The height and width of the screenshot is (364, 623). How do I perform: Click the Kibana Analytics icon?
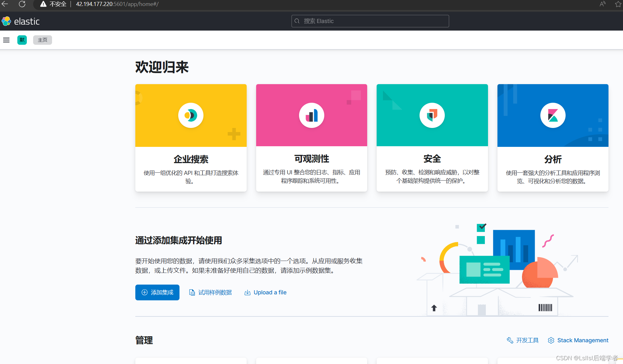(553, 115)
